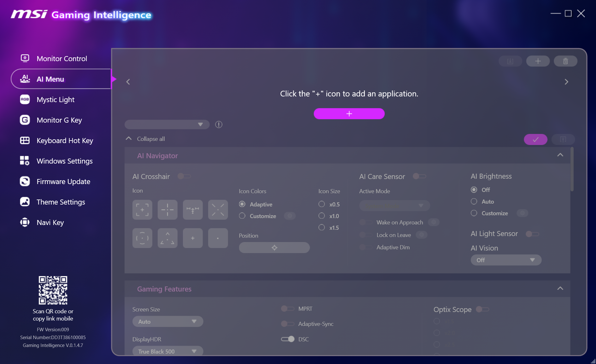This screenshot has width=596, height=364.
Task: Select the single dot crosshair icon
Action: pyautogui.click(x=218, y=238)
